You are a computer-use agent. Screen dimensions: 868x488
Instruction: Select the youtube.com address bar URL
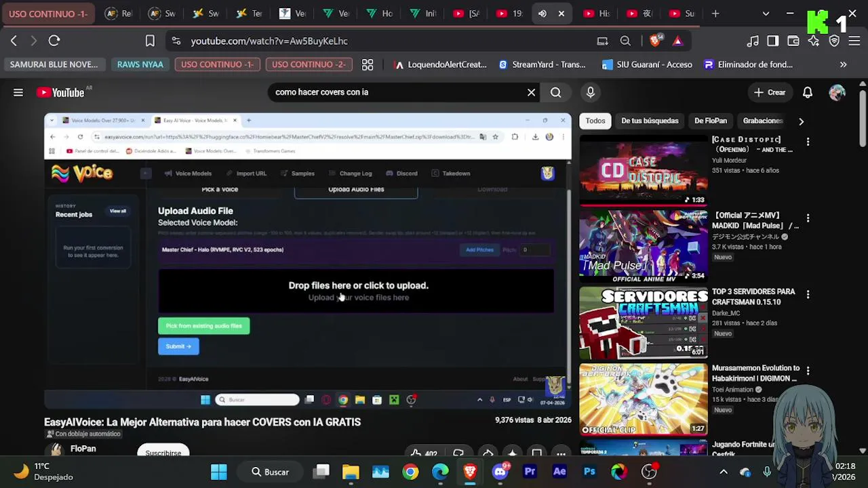269,41
